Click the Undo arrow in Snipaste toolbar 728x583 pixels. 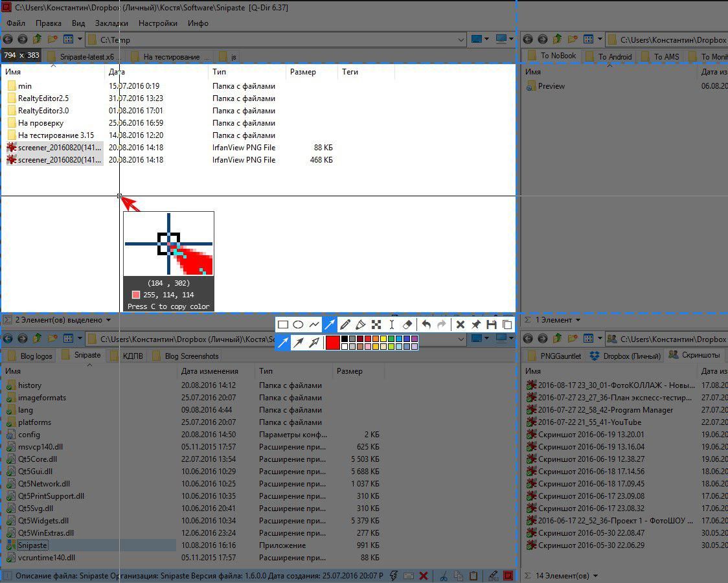click(426, 325)
